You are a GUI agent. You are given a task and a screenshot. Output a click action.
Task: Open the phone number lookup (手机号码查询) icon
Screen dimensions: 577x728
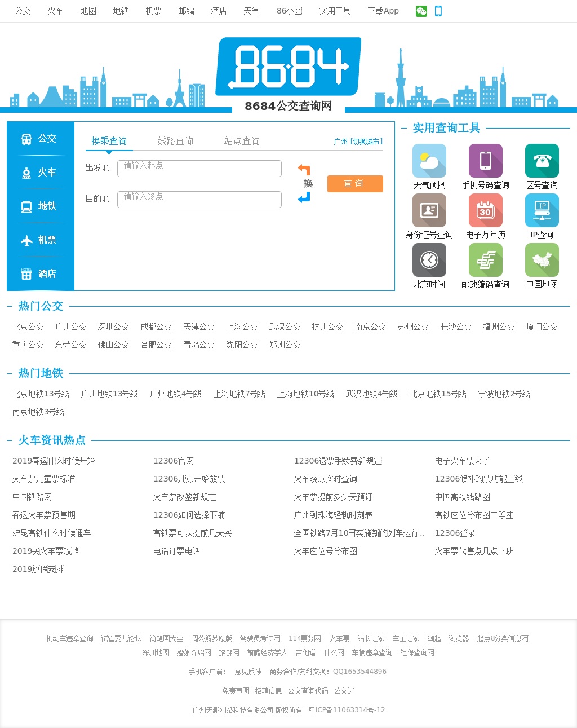pos(486,161)
